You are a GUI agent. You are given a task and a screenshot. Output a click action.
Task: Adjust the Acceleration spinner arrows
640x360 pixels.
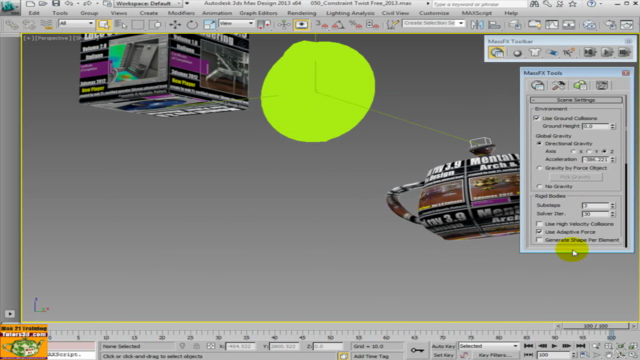coord(613,160)
